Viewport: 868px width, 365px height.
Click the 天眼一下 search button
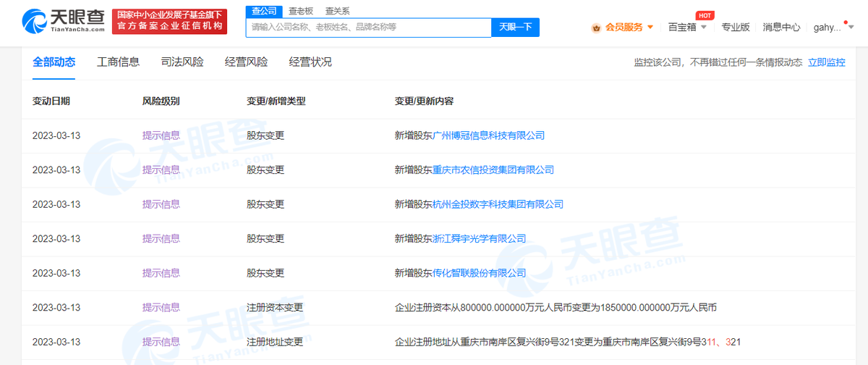516,28
